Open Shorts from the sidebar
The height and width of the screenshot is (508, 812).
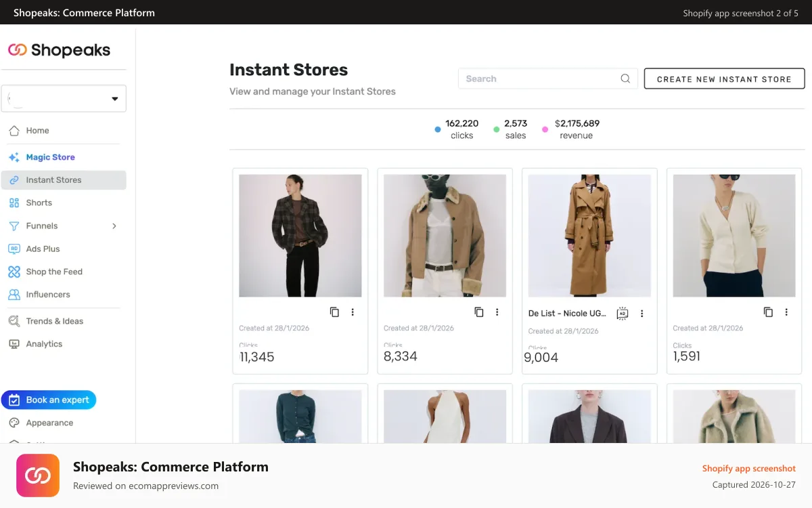39,203
